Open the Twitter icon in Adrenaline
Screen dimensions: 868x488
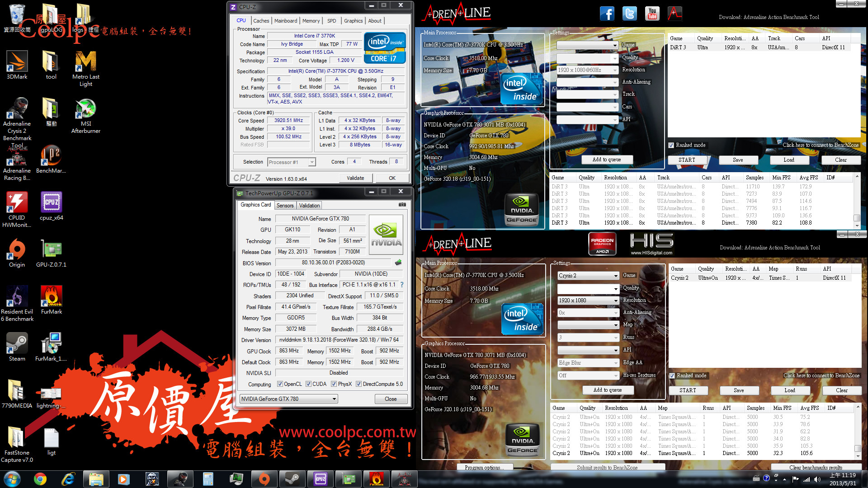pos(629,14)
